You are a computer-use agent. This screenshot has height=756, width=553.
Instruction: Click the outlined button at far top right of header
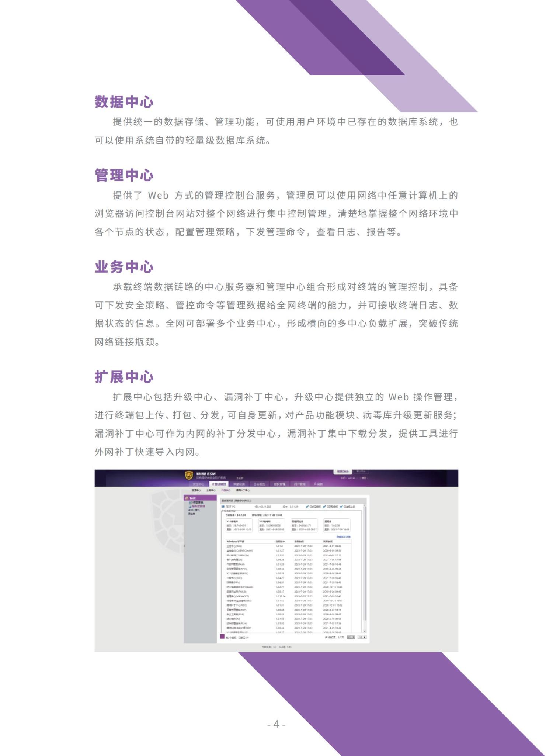[x=361, y=472]
